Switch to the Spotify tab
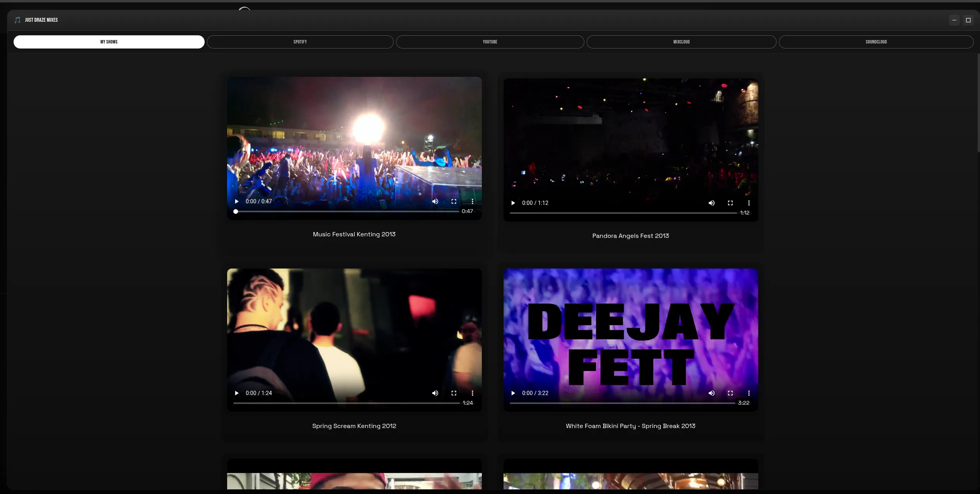The height and width of the screenshot is (494, 980). [x=300, y=42]
